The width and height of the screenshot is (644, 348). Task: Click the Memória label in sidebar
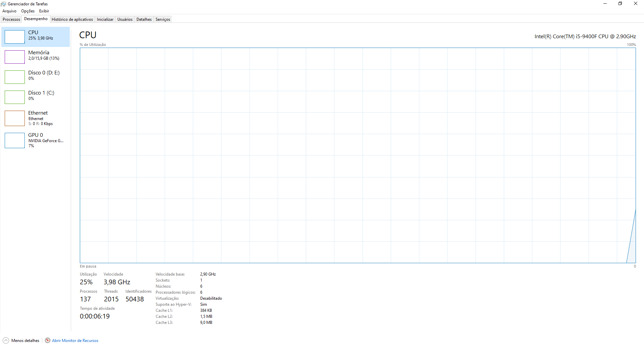[39, 53]
